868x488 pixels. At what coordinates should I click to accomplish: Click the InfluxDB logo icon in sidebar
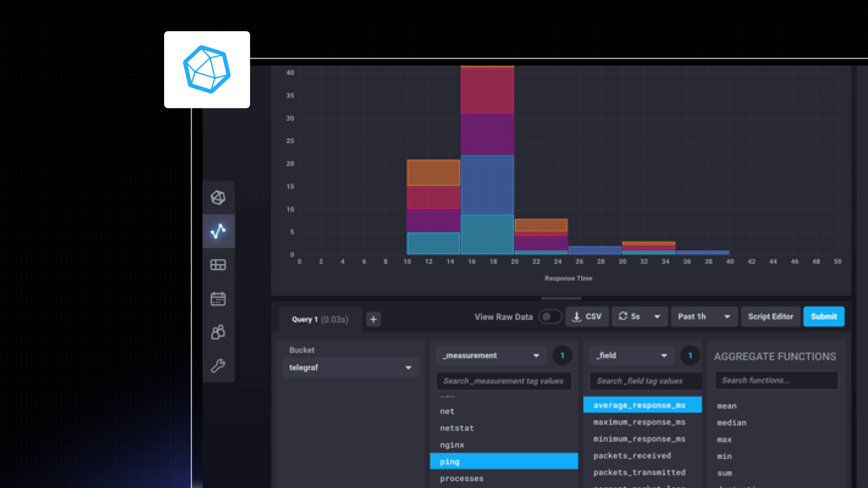pyautogui.click(x=218, y=197)
